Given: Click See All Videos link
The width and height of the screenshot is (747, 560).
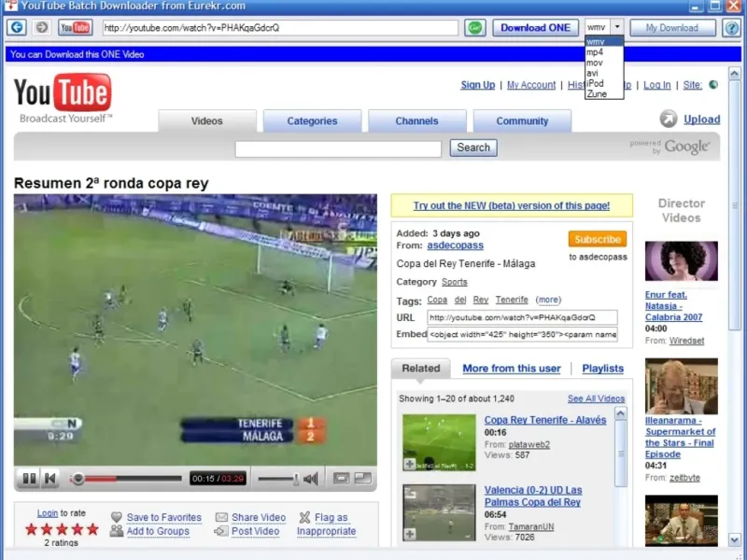Looking at the screenshot, I should click(x=596, y=399).
